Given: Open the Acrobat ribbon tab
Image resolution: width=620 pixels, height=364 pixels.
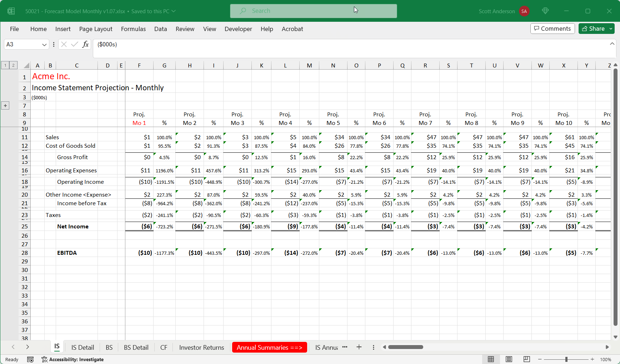Looking at the screenshot, I should click(292, 29).
